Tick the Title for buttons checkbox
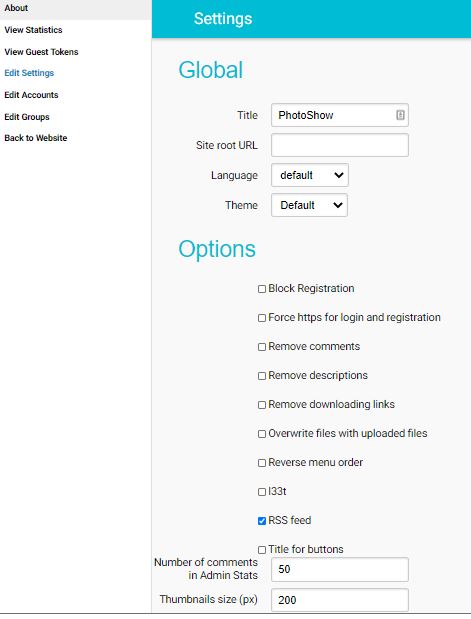This screenshot has width=471, height=619. pyautogui.click(x=262, y=550)
